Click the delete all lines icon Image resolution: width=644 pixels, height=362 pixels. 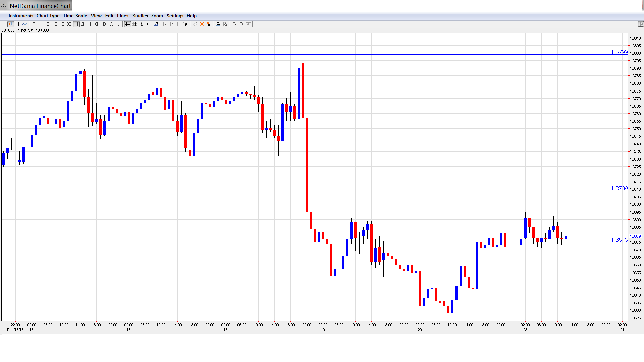pyautogui.click(x=209, y=24)
